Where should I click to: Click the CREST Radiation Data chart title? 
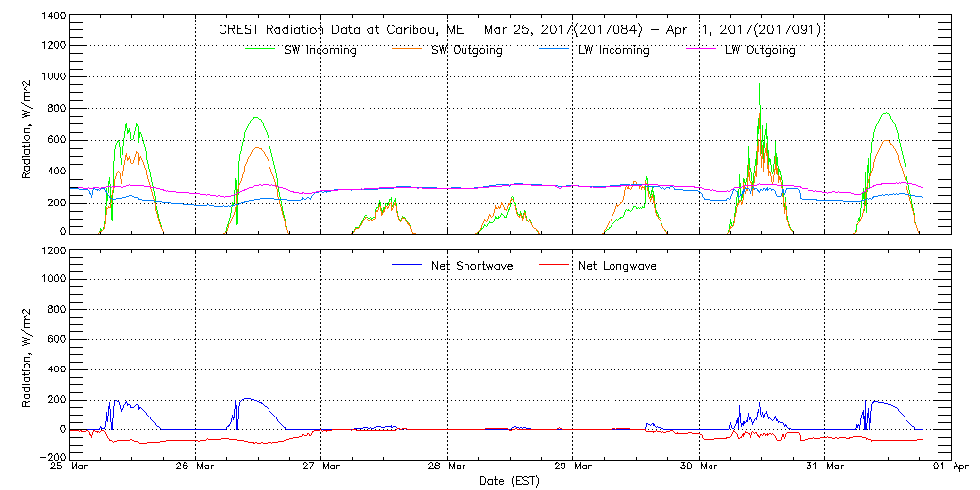coord(519,30)
